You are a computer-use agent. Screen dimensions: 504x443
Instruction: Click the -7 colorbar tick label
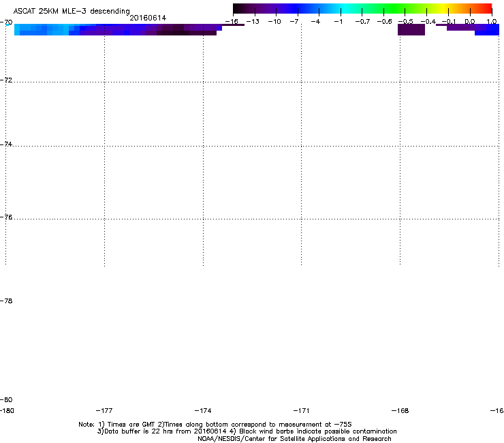(x=294, y=22)
